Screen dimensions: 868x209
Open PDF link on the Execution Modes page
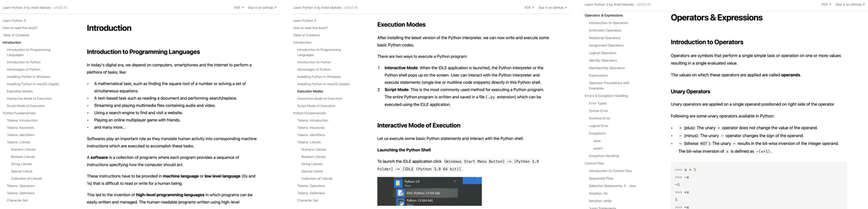[529, 8]
